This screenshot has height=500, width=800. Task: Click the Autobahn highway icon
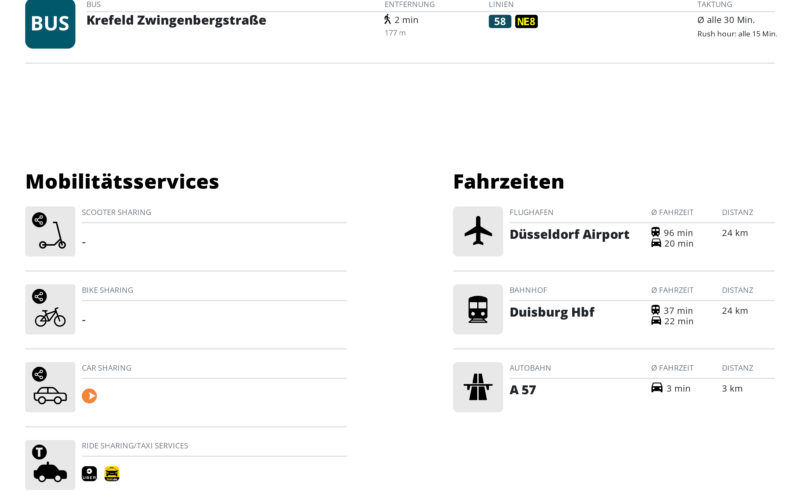click(x=478, y=387)
